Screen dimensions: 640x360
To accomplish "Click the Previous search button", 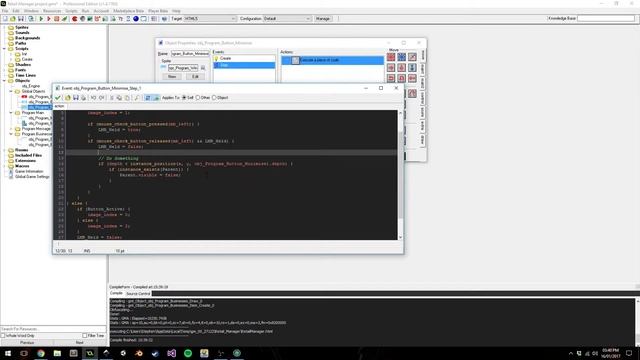I will pos(27,343).
